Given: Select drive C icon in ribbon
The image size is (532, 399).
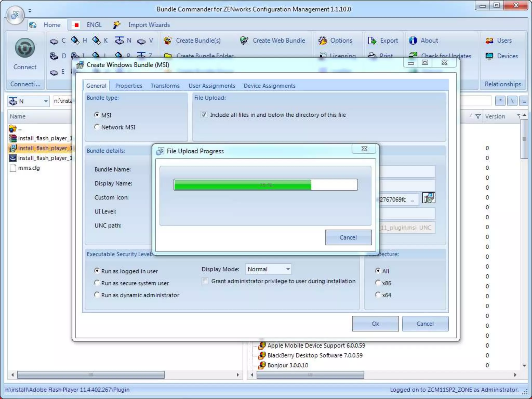Looking at the screenshot, I should pyautogui.click(x=54, y=41).
